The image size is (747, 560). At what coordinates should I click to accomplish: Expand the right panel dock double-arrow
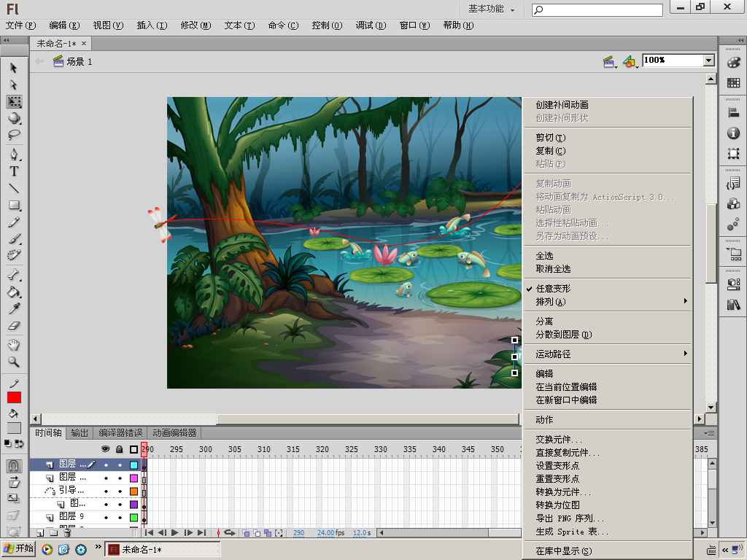click(x=741, y=41)
